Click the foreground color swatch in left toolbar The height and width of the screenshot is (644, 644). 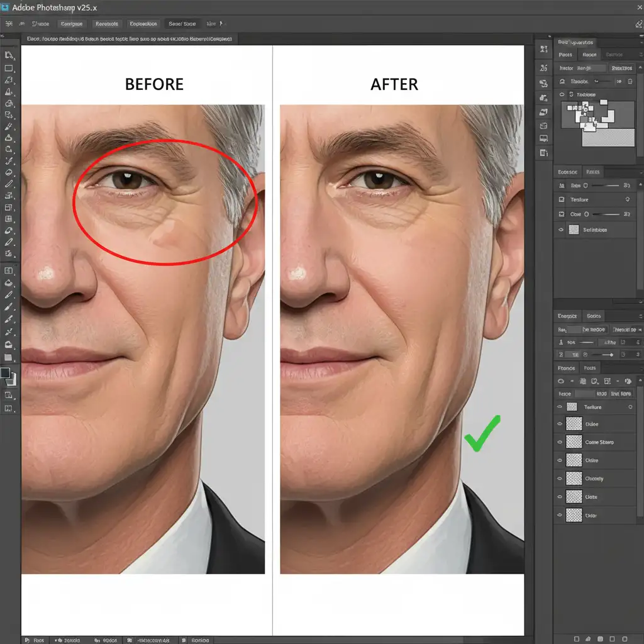tap(6, 373)
